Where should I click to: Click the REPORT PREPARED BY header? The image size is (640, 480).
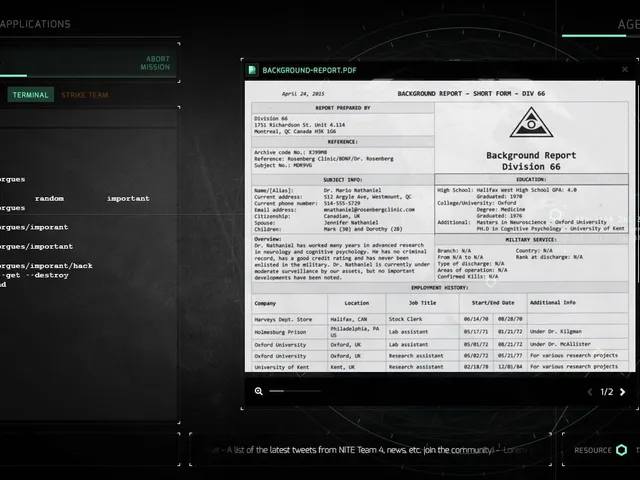[342, 108]
